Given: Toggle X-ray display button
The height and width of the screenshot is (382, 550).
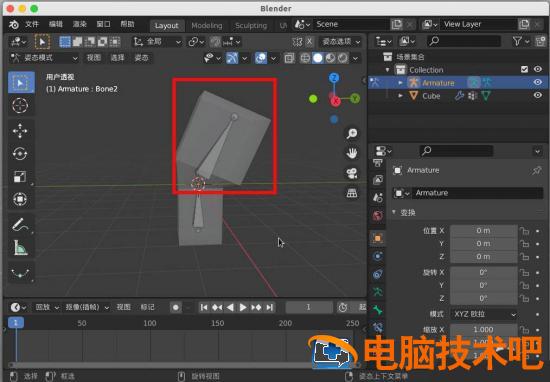Looking at the screenshot, I should (x=289, y=58).
